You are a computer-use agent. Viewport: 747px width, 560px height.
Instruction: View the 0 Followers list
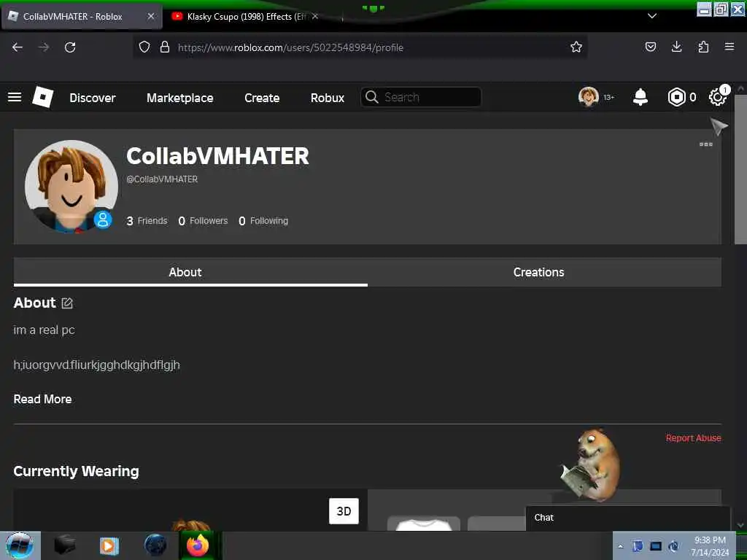pyautogui.click(x=203, y=221)
